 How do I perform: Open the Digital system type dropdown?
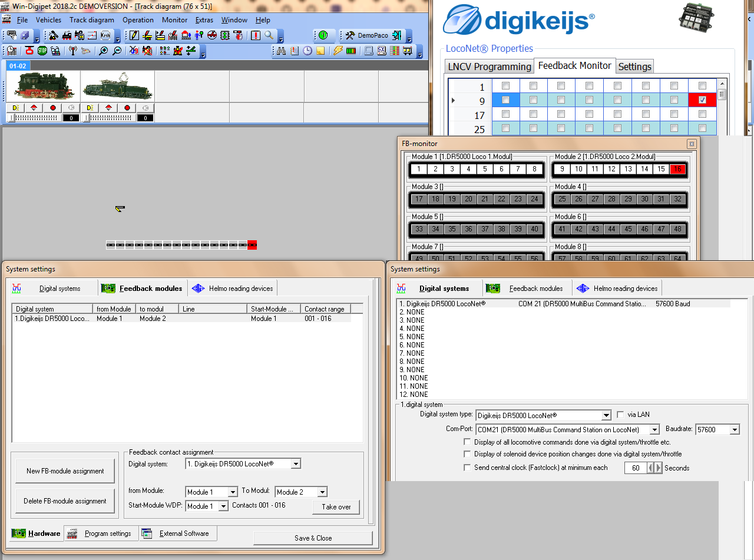click(x=606, y=415)
